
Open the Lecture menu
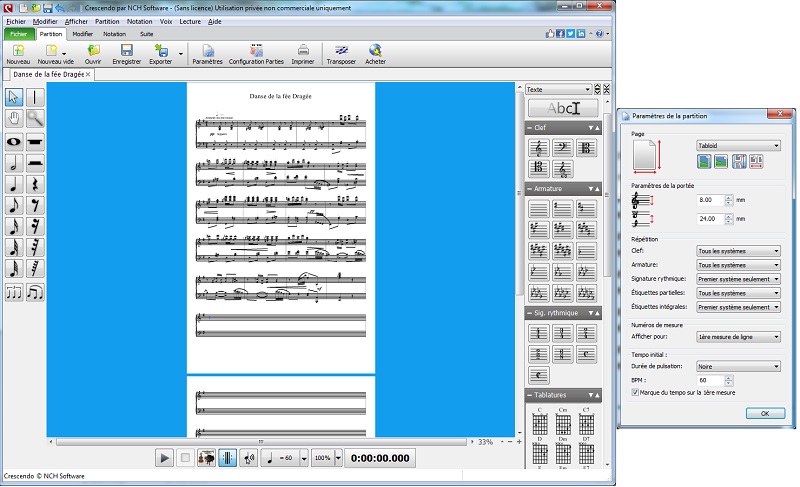pos(190,21)
